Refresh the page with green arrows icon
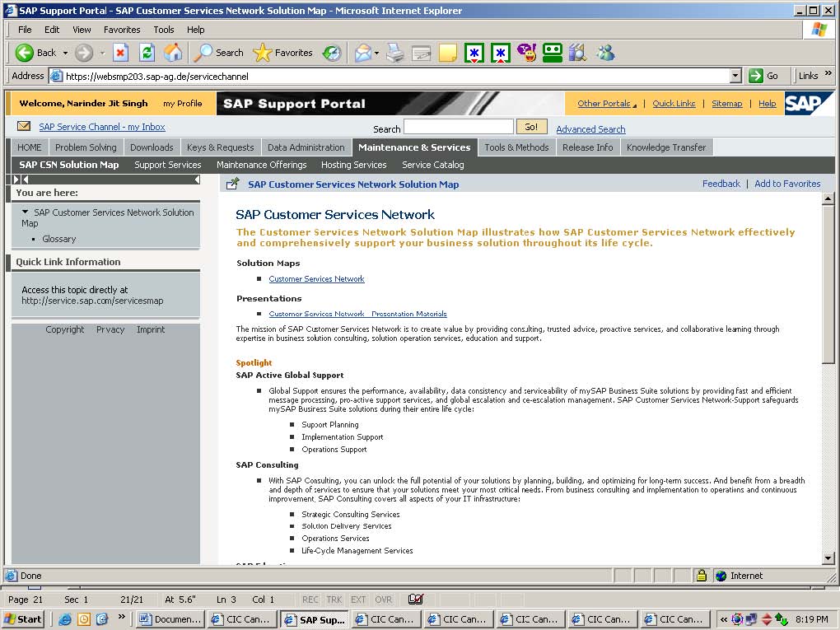The image size is (840, 630). 147,53
